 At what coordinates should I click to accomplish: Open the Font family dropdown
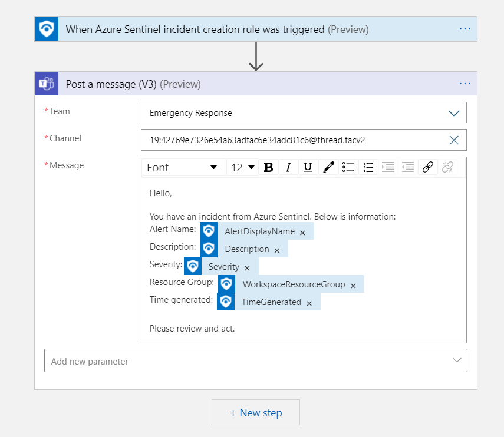point(183,168)
